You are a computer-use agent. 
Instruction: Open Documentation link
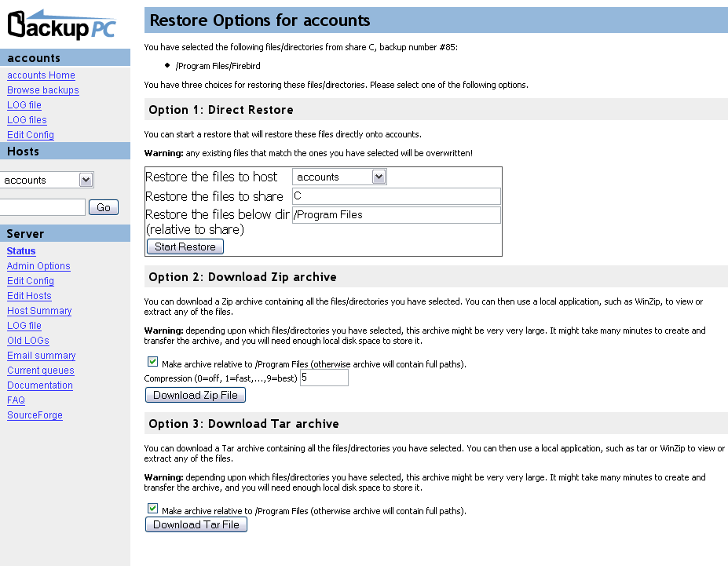pyautogui.click(x=40, y=385)
